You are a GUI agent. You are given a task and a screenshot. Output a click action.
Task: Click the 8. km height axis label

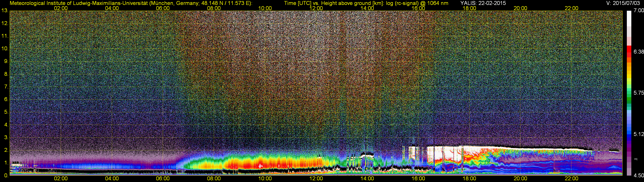coord(6,74)
